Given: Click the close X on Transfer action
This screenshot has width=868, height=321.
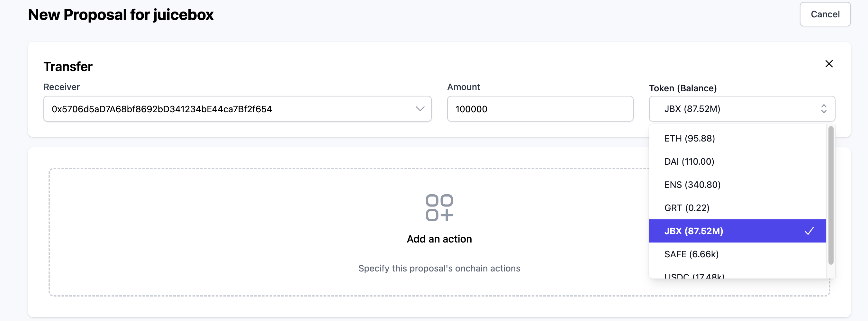Looking at the screenshot, I should 829,64.
